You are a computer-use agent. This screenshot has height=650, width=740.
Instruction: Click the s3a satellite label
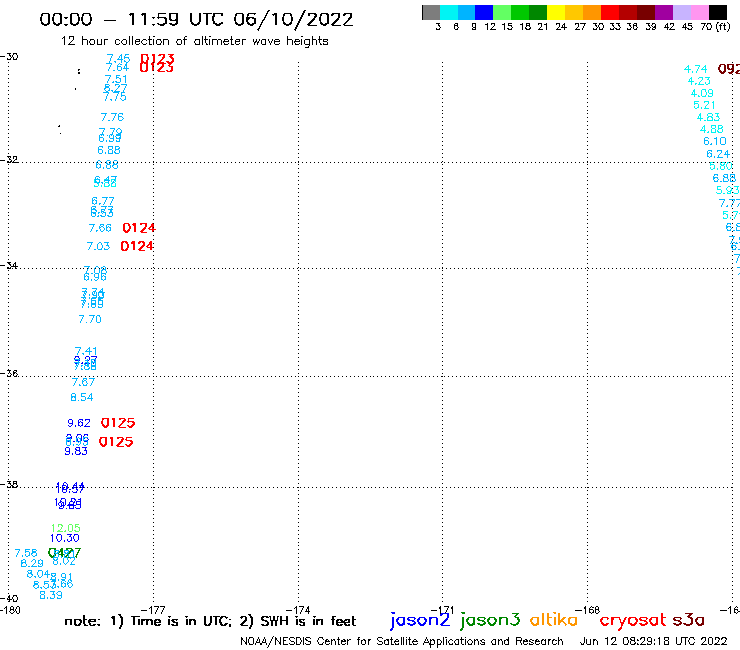tap(689, 620)
